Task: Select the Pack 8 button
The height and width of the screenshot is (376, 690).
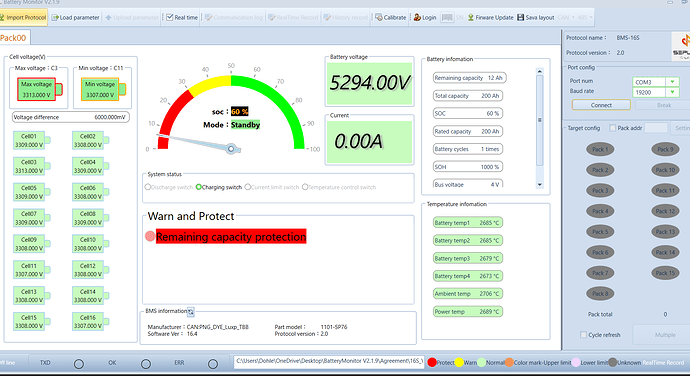Action: pyautogui.click(x=600, y=294)
